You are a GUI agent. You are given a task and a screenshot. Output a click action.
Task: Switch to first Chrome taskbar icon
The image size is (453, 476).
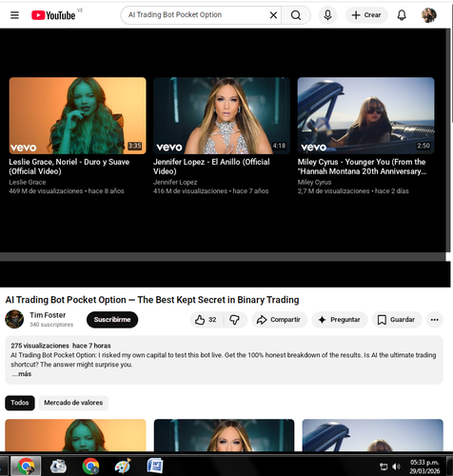pyautogui.click(x=26, y=466)
